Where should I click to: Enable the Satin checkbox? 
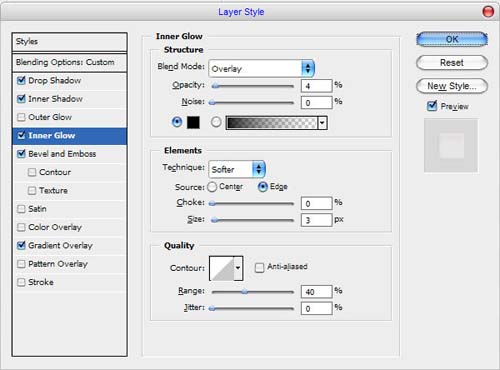pos(21,209)
